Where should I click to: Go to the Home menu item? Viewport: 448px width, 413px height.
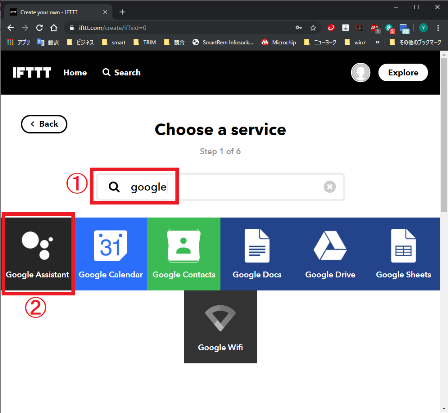tap(75, 72)
